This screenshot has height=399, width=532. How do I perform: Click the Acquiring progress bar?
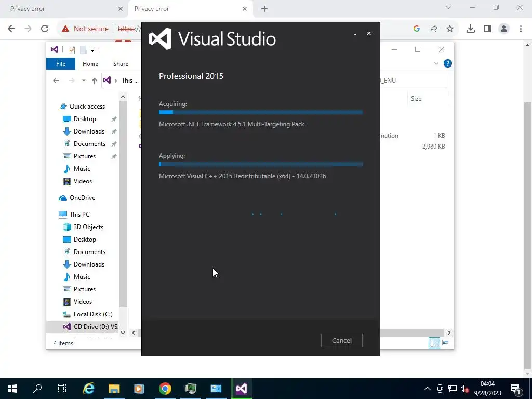(261, 112)
